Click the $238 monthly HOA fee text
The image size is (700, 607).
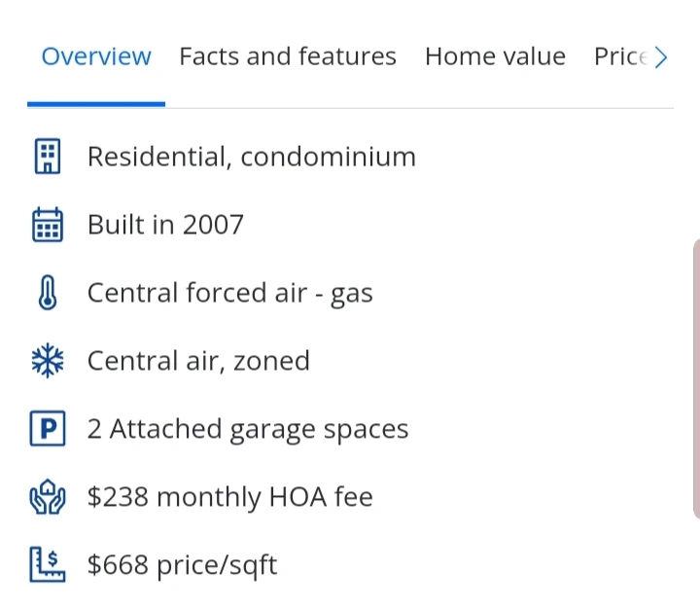coord(229,497)
